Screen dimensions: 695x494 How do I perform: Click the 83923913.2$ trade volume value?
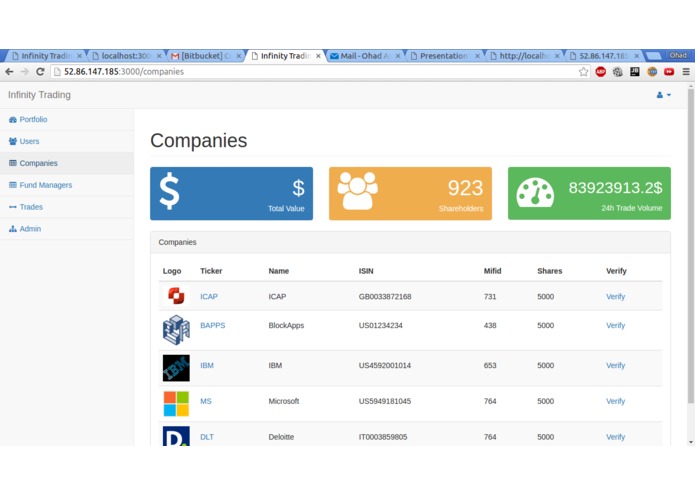click(x=615, y=188)
